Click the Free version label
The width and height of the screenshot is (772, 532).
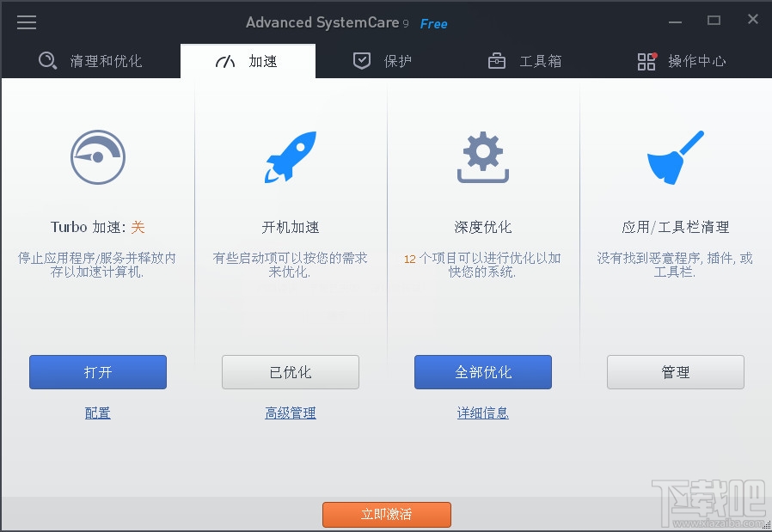tap(433, 23)
